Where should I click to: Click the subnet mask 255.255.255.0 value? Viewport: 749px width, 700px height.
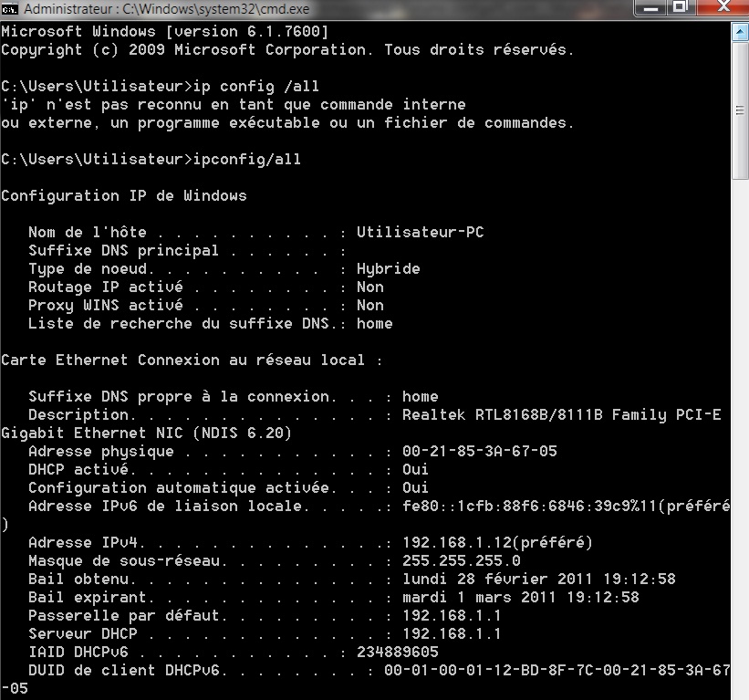tap(461, 561)
